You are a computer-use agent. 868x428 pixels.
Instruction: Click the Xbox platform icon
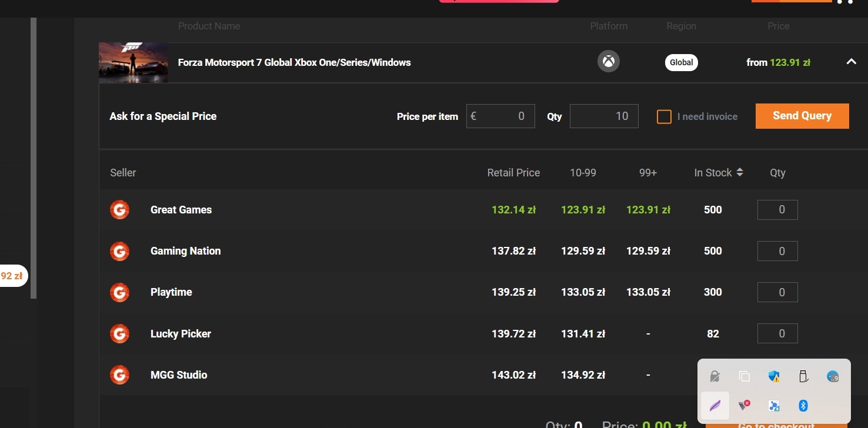[x=609, y=61]
